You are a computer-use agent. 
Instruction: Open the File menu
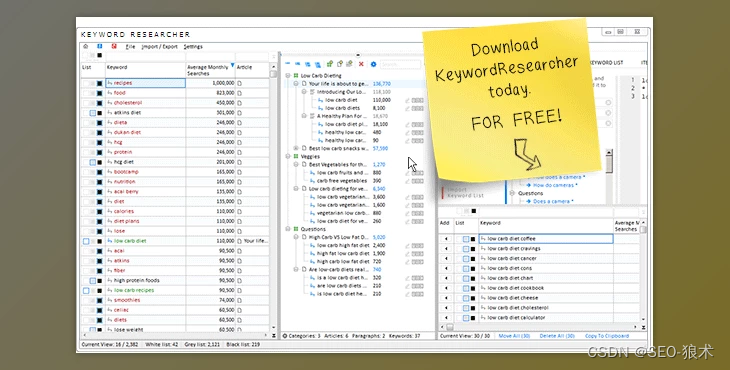click(130, 47)
